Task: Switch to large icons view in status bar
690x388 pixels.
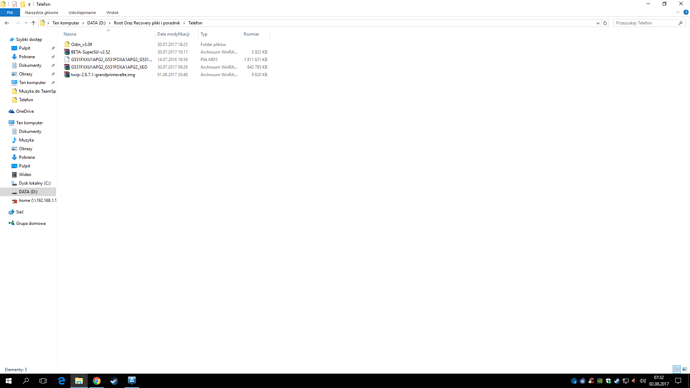Action: [x=684, y=369]
